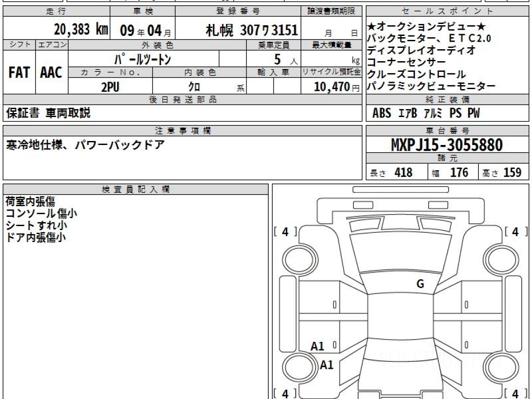Select equipment row ABS エアB アルミ PS PW
This screenshot has height=399, width=532.
(426, 113)
